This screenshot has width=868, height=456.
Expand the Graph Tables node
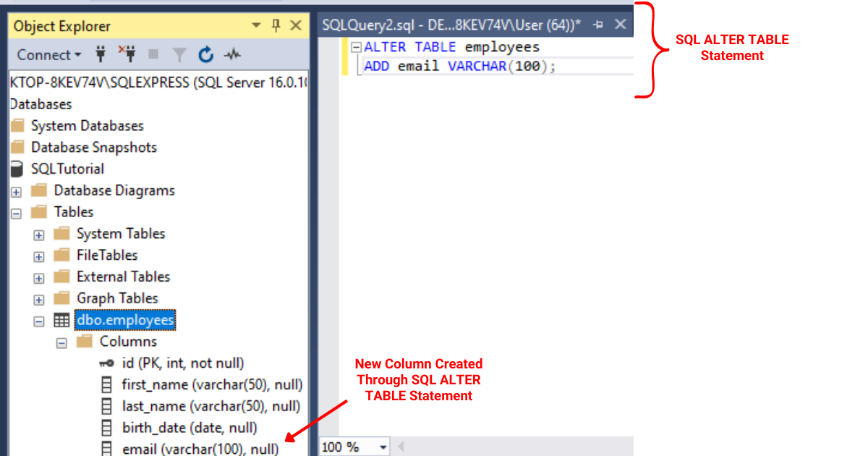point(39,300)
